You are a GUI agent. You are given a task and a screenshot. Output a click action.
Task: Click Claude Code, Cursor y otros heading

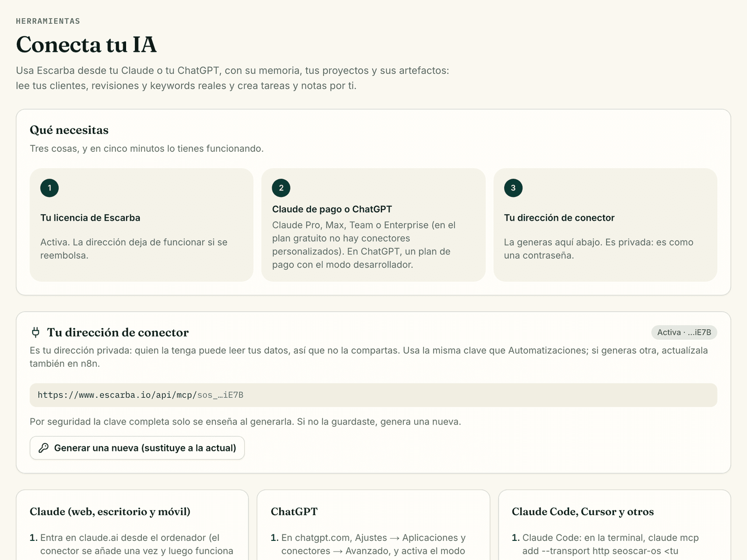coord(583,511)
